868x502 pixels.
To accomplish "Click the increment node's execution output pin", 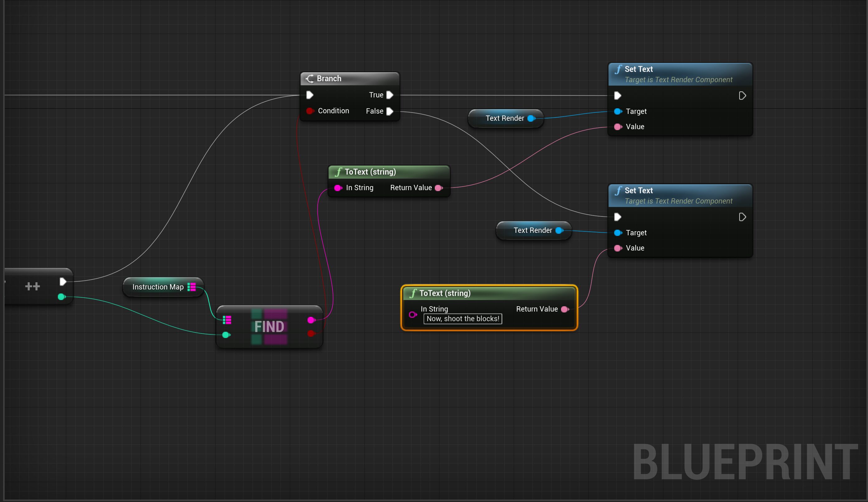I will [x=63, y=282].
